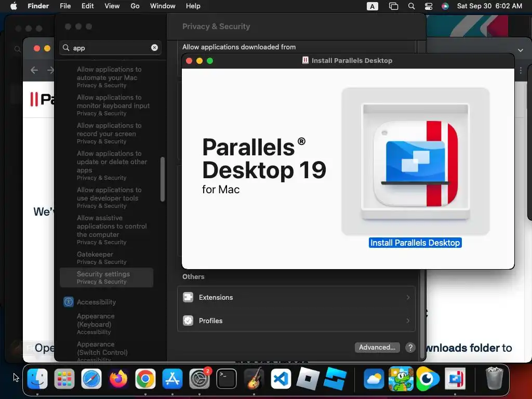Open the App Store from the Dock

coord(172,379)
